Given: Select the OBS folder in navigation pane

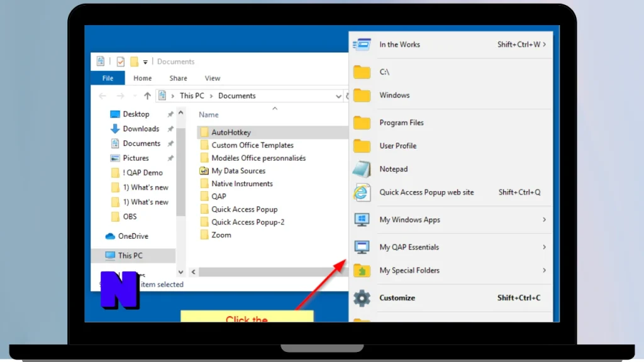Looking at the screenshot, I should 130,217.
